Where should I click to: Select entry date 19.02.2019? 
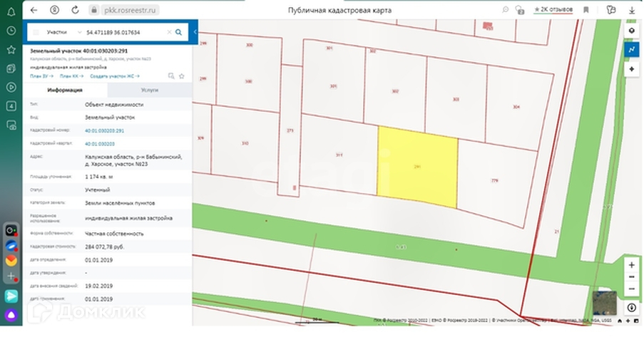(98, 286)
